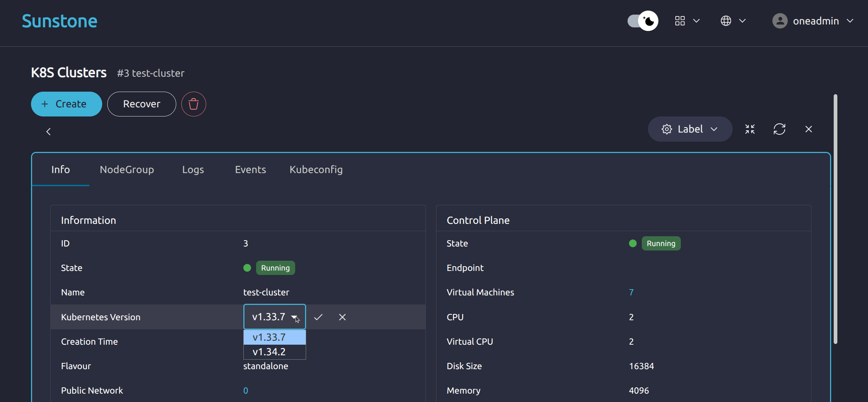Viewport: 868px width, 402px height.
Task: Choose v1.34.2 from version list
Action: coord(274,352)
